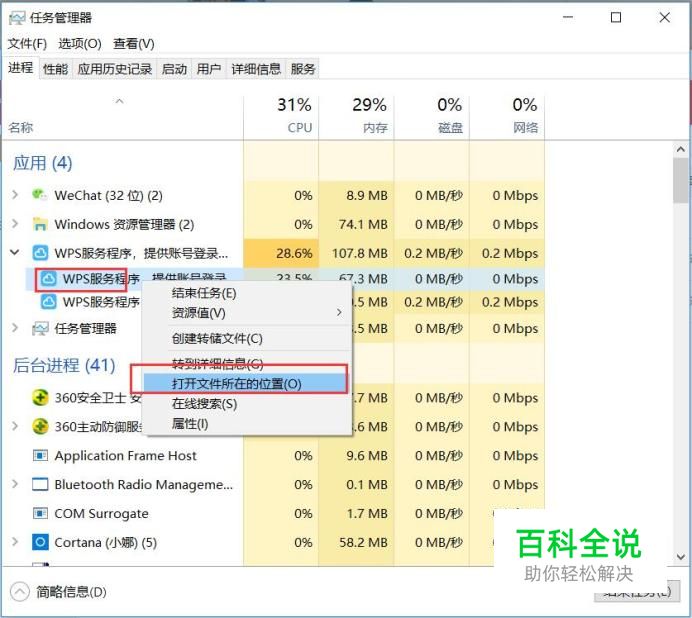
Task: Click the 后台进程 (41) group heading
Action: [x=64, y=365]
